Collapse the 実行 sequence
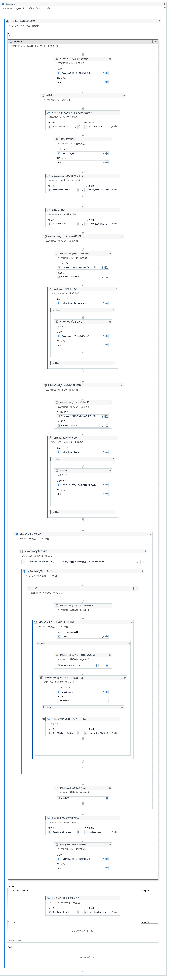The width and height of the screenshot is (171, 980). pyautogui.click(x=137, y=588)
